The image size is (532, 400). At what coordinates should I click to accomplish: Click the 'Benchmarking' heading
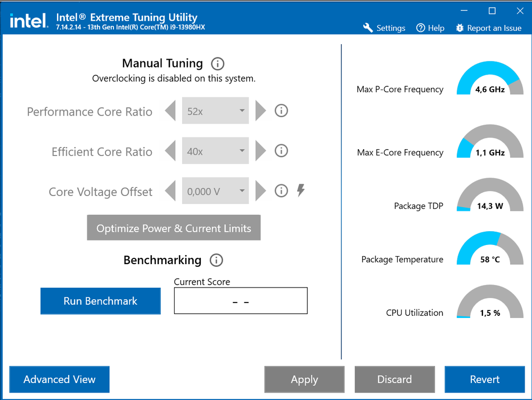pyautogui.click(x=162, y=260)
